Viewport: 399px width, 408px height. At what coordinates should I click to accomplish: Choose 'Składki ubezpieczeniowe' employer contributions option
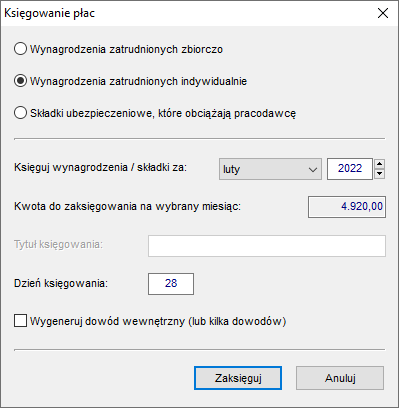point(20,113)
